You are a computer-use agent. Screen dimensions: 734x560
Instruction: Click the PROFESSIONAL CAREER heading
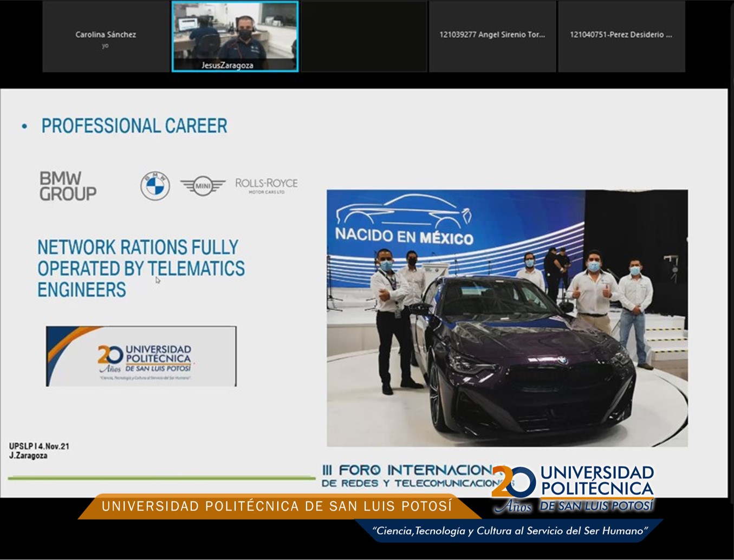click(x=134, y=126)
